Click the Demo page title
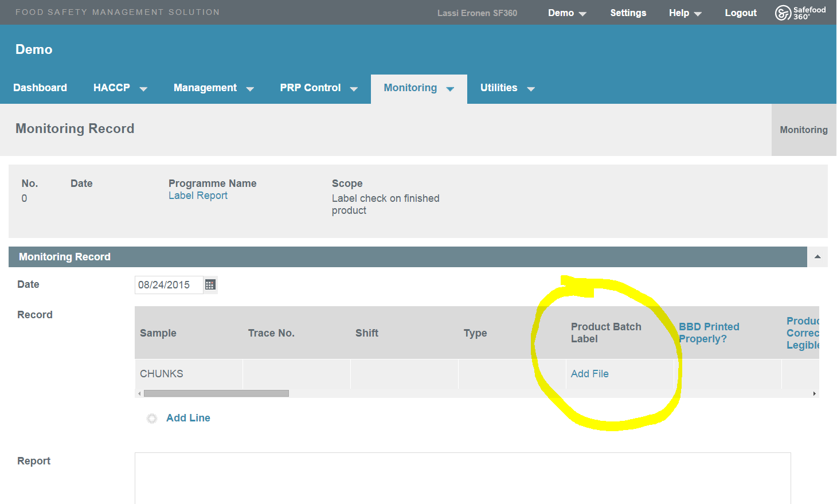 click(x=34, y=49)
